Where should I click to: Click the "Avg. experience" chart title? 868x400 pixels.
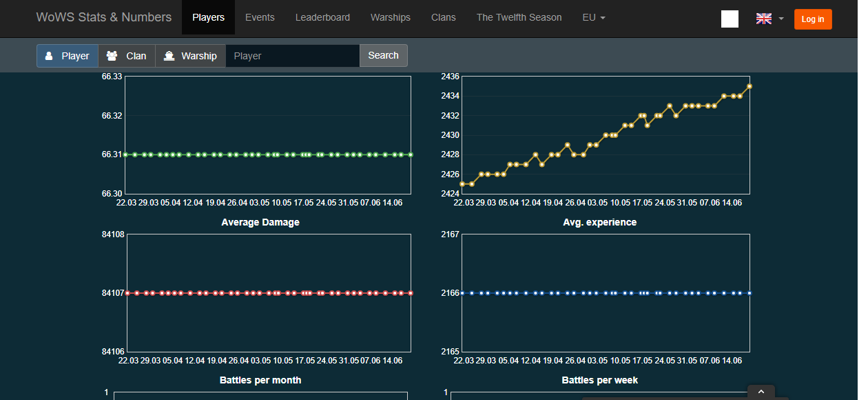[x=600, y=222]
